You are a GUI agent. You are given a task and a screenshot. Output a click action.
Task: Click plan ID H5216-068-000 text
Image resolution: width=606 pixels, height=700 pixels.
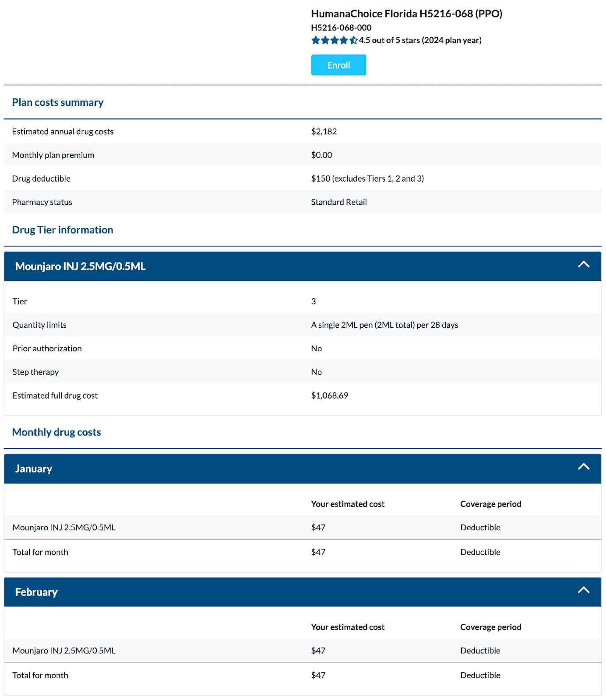point(341,28)
